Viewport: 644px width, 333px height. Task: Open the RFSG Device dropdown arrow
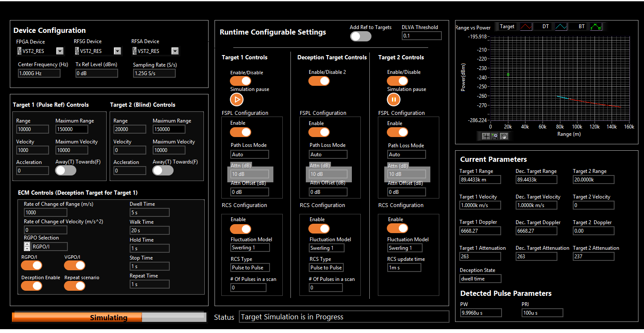pyautogui.click(x=117, y=51)
